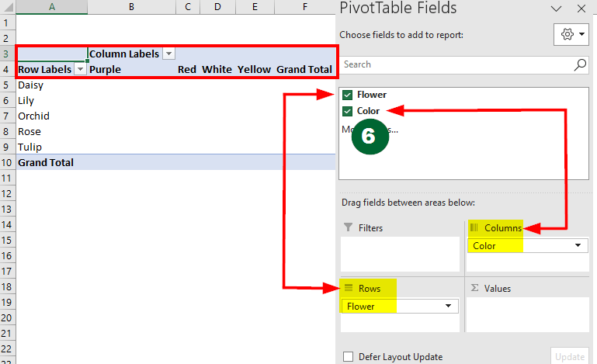Click the Update button
Image resolution: width=597 pixels, height=364 pixels.
[569, 356]
